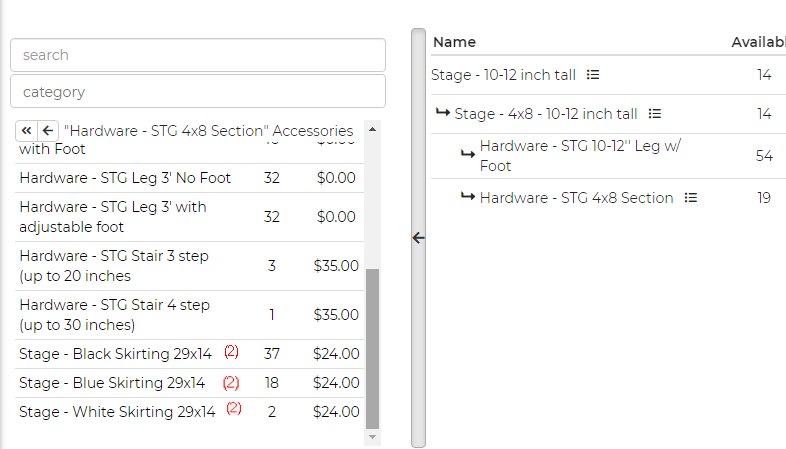This screenshot has width=786, height=449.
Task: Select Hardware - STG Stair 3 step item
Action: pyautogui.click(x=114, y=265)
